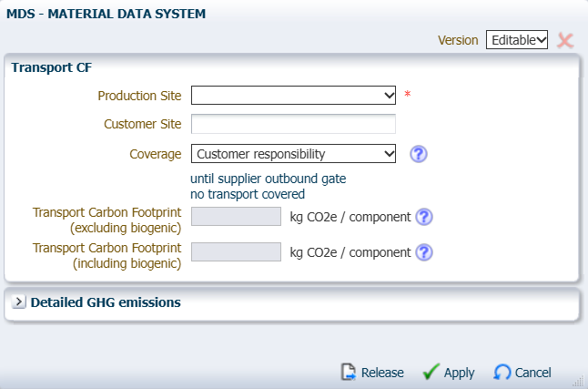Select the including biogenic footprint field
588x389 pixels.
[236, 252]
